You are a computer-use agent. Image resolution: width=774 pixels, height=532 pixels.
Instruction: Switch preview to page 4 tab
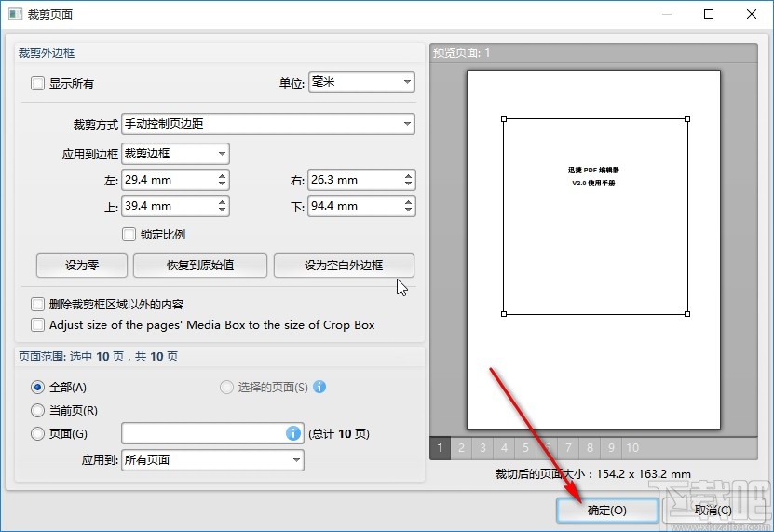tap(504, 448)
